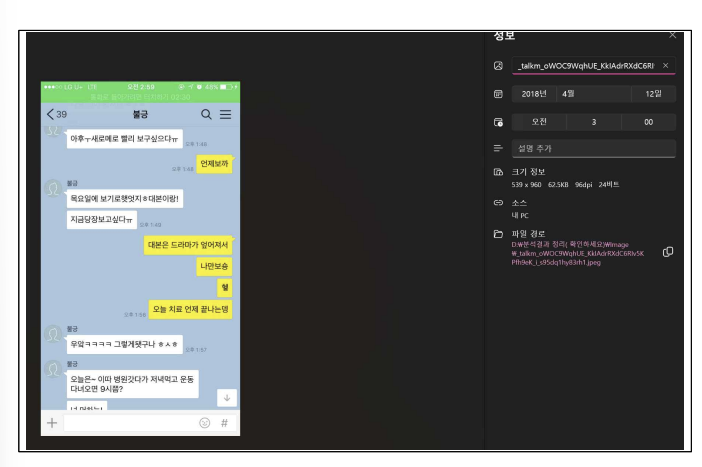Tap the plus icon in message bar
702x467 pixels.
pyautogui.click(x=52, y=423)
